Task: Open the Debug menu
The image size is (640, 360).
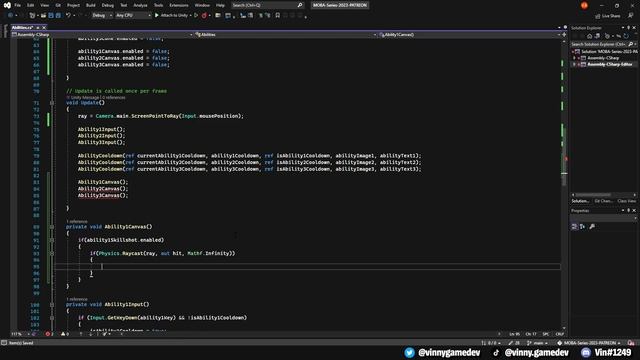Action: [108, 5]
